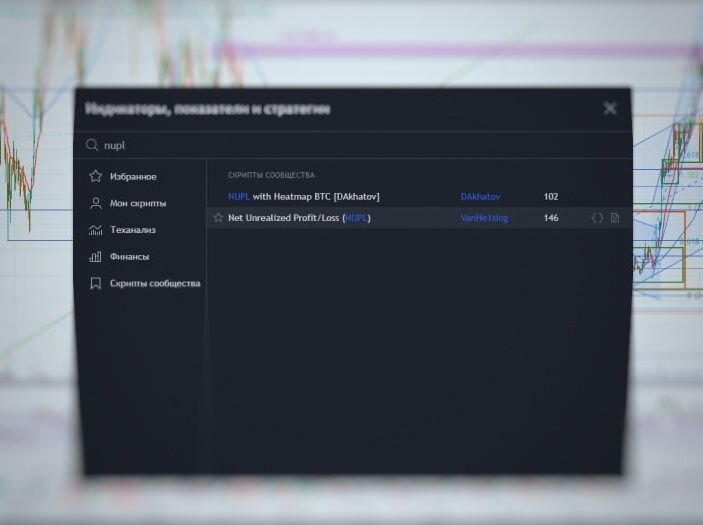Click the bookmark icon beside Скрипты сообщества
703x525 pixels.
point(95,283)
